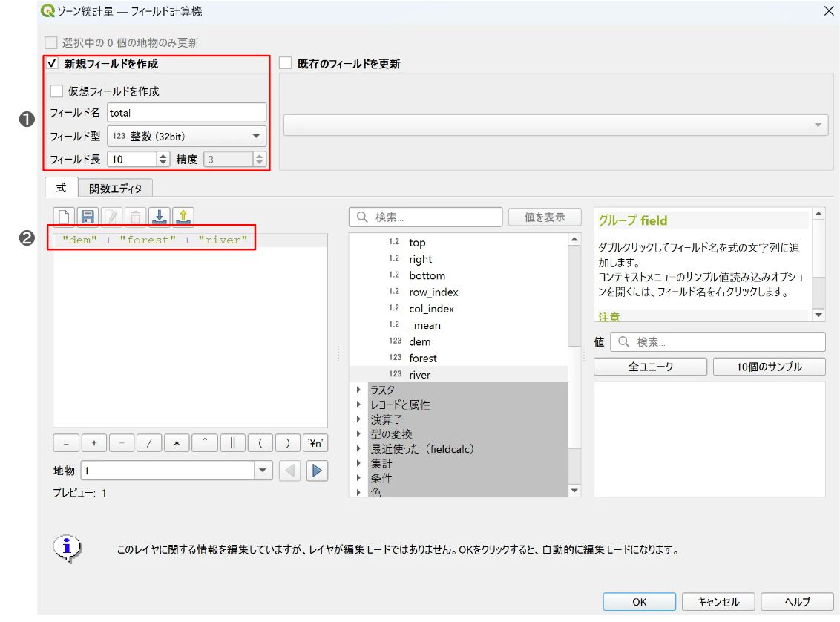Image resolution: width=840 pixels, height=622 pixels.
Task: Click the import expressions download-arrow icon
Action: coord(159,217)
